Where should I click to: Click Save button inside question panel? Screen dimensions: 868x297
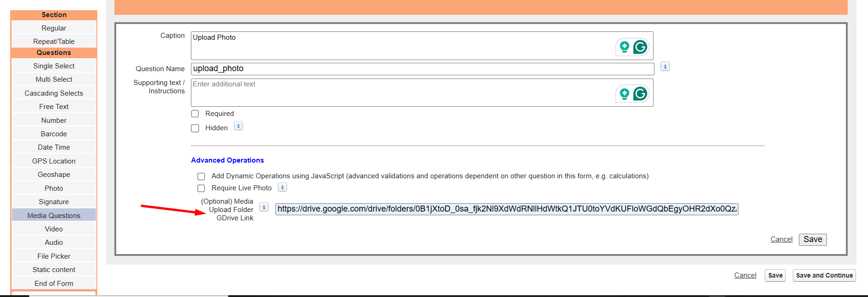813,239
